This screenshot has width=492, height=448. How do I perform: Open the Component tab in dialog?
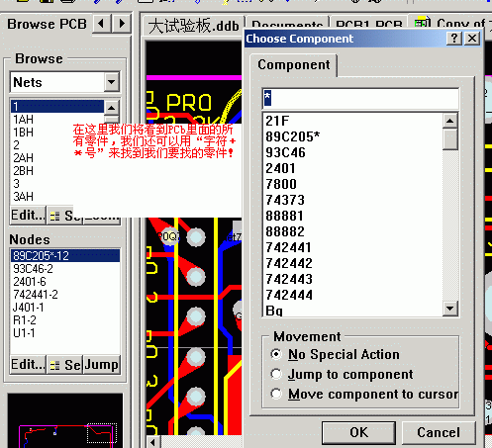coord(293,64)
